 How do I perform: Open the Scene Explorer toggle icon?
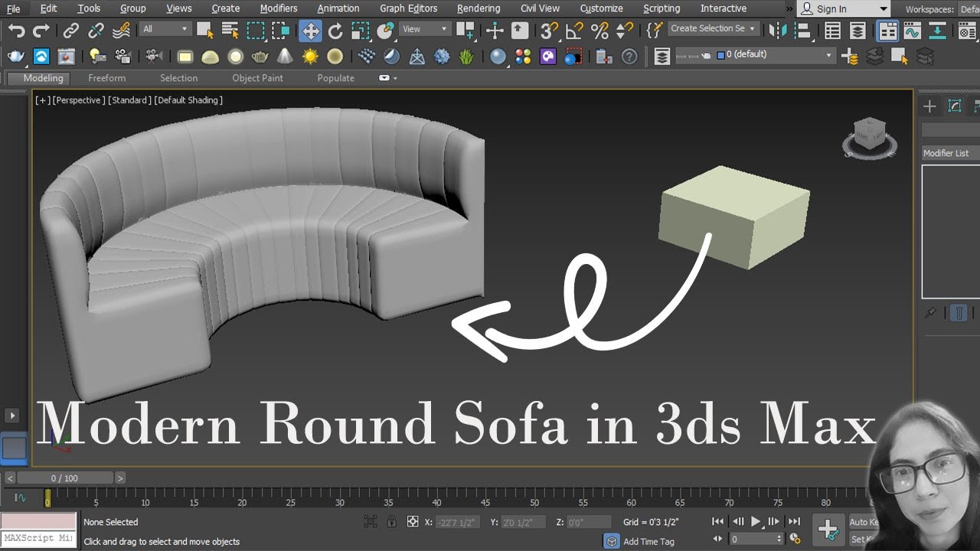coord(832,31)
